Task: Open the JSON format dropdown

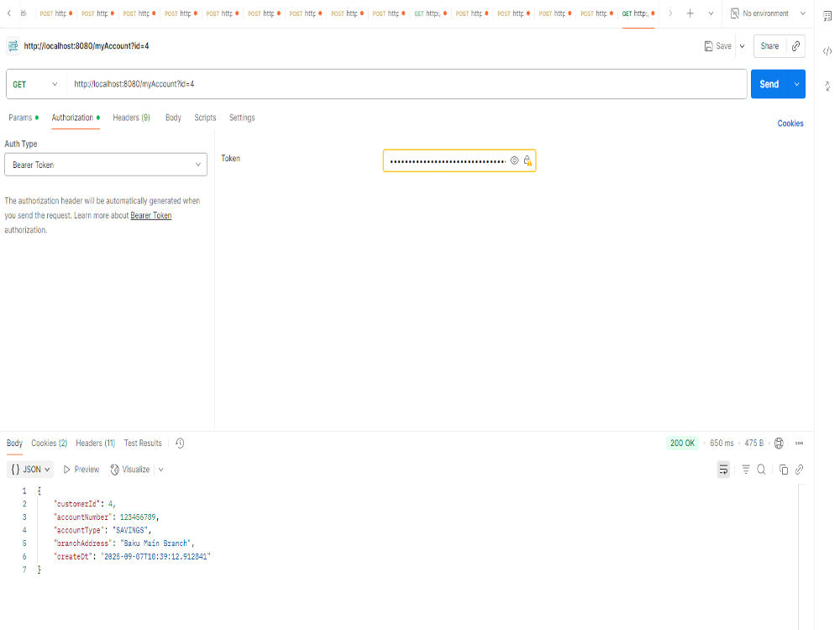Action: [x=30, y=470]
